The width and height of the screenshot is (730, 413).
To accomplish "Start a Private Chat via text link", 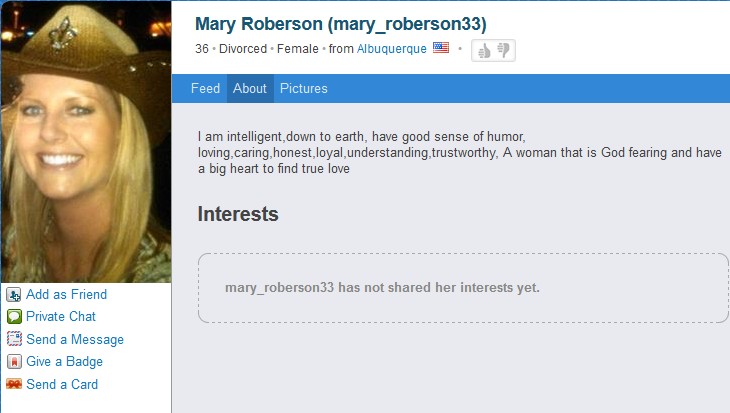I will pos(61,317).
